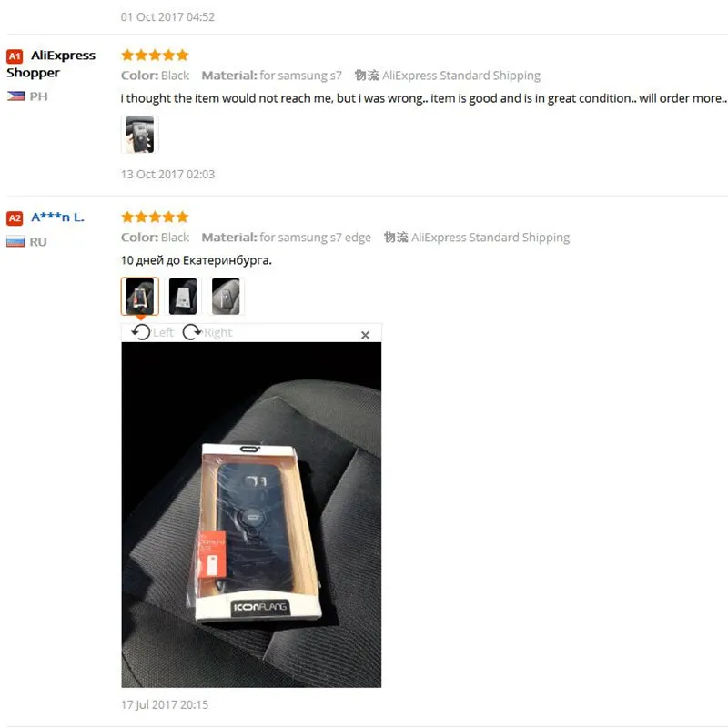Open reviewer A***n L. profile link
This screenshot has height=728, width=728.
click(x=57, y=217)
